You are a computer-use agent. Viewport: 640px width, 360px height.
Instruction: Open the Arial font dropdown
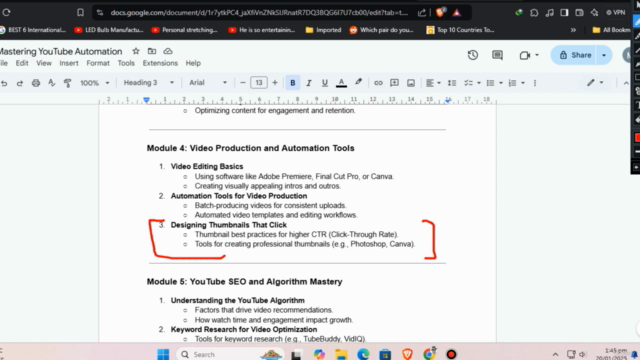coord(208,83)
